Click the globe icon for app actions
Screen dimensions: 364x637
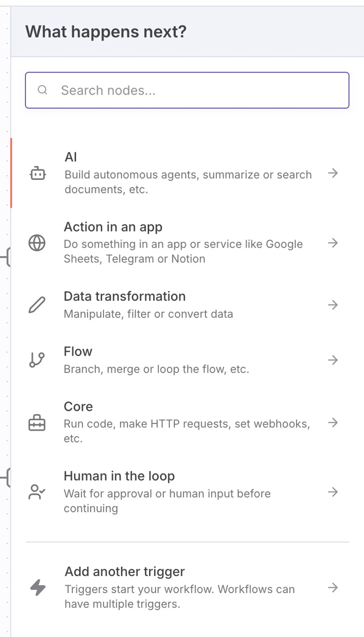tap(37, 243)
